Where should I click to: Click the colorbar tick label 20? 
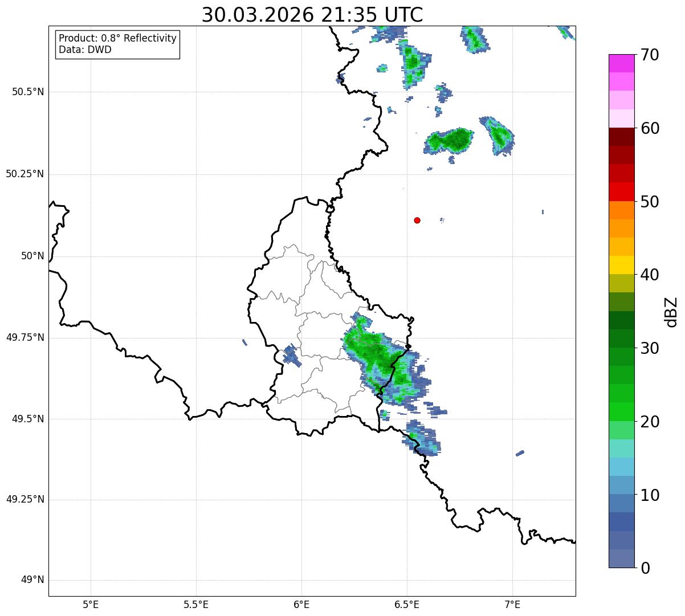click(650, 422)
